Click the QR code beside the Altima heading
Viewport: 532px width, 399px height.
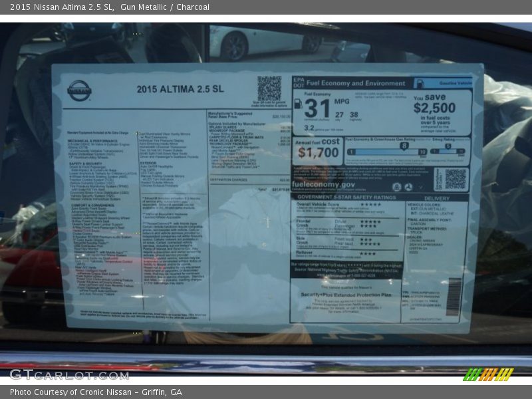coord(269,88)
